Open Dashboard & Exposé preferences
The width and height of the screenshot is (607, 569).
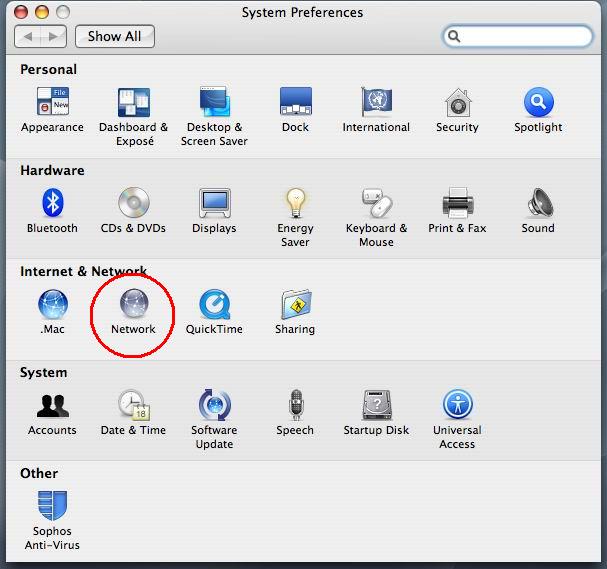pos(133,103)
